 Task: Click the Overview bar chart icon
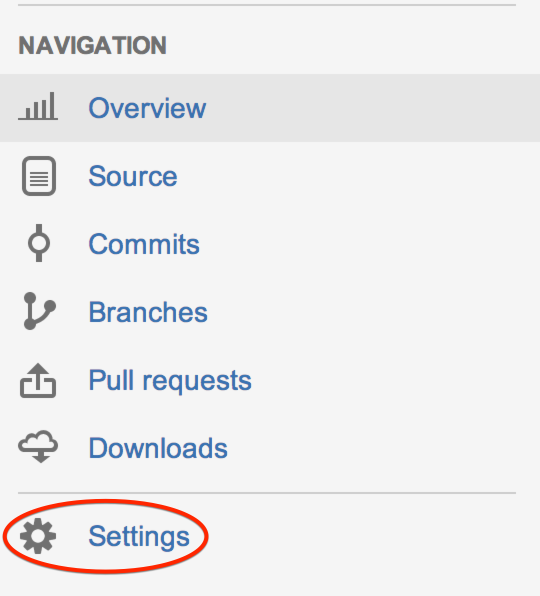[x=38, y=106]
